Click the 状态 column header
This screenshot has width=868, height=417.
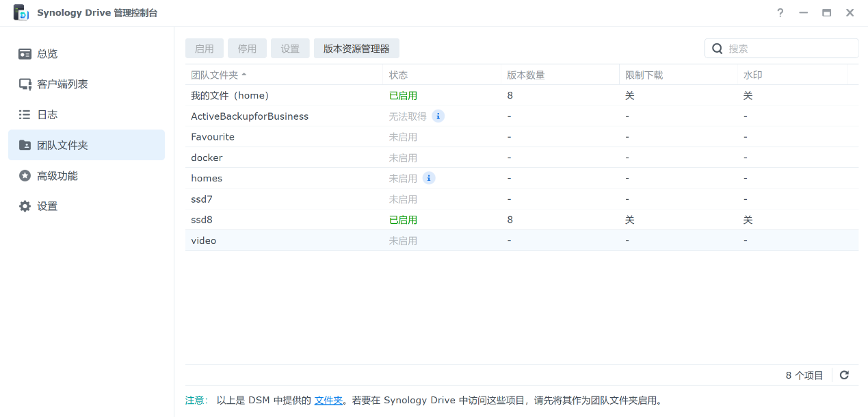(x=398, y=75)
